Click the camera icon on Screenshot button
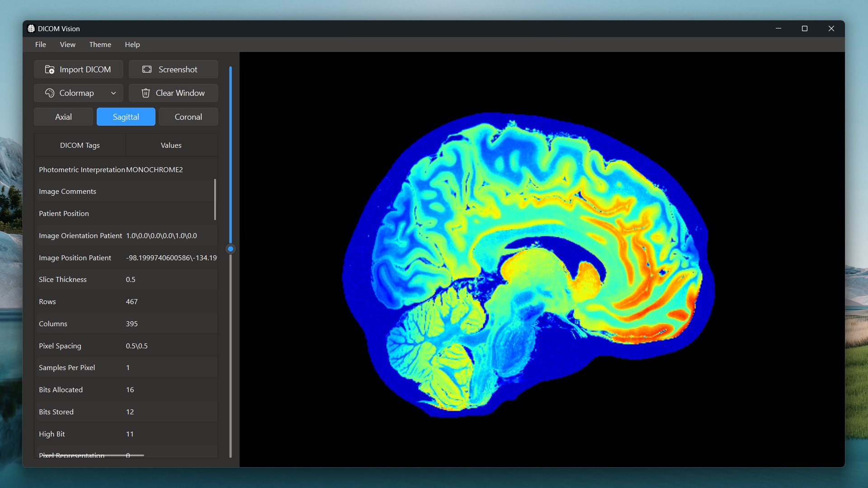 (147, 70)
